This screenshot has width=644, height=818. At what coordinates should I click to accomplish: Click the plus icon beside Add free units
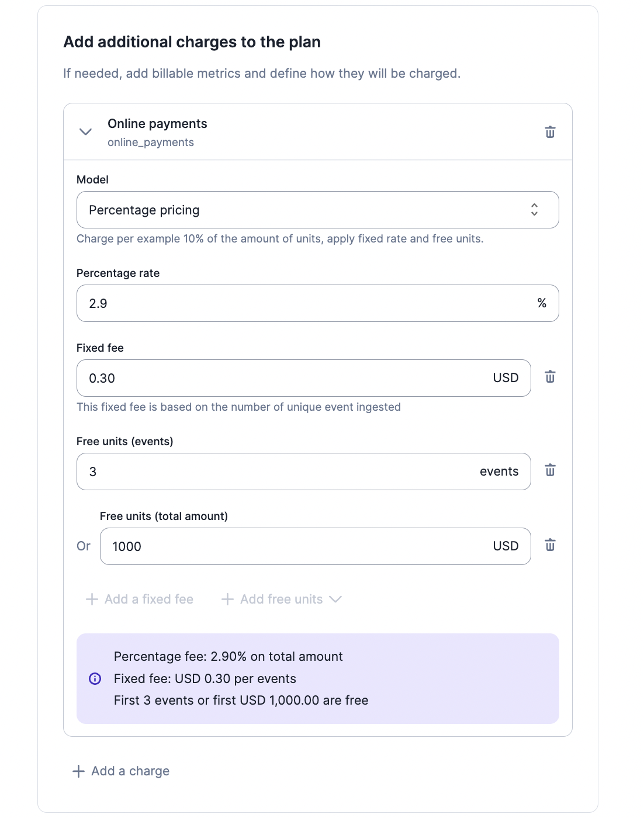tap(227, 599)
